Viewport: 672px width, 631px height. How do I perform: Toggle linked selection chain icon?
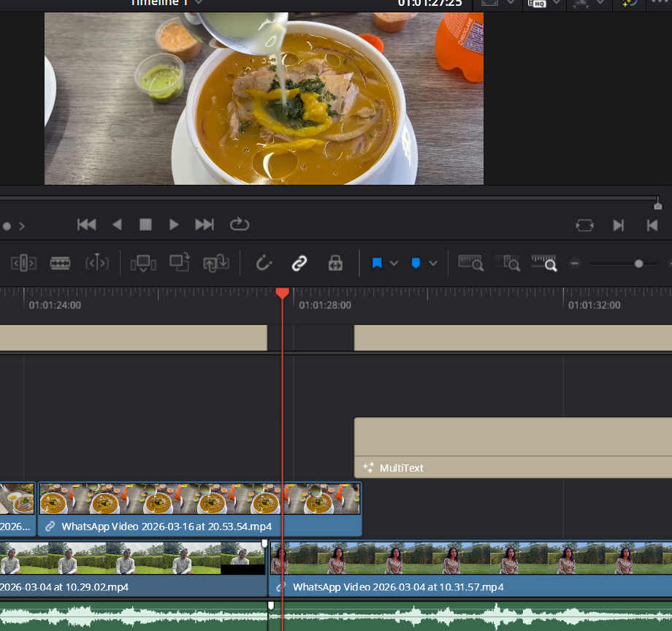(299, 263)
